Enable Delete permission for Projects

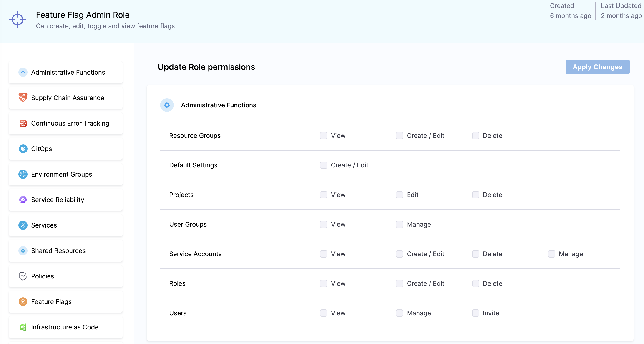[x=475, y=195]
